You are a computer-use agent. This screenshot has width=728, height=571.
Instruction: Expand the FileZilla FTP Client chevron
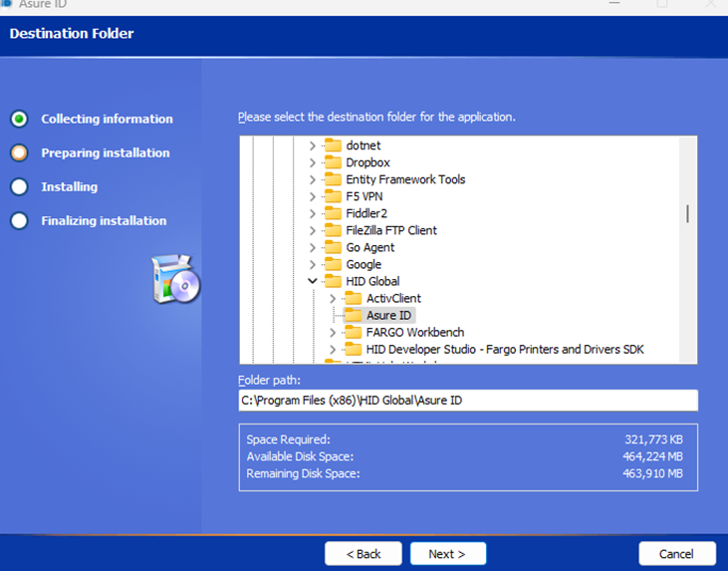(x=313, y=230)
